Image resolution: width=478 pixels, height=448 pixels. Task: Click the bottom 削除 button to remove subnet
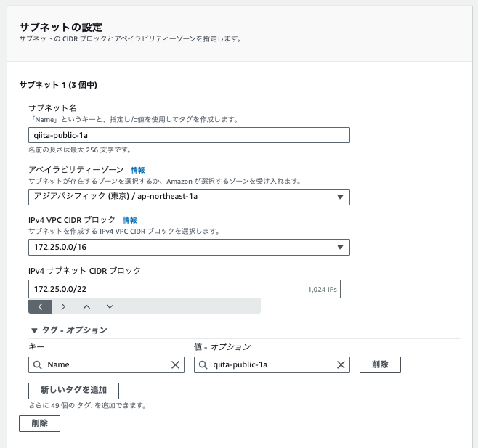click(40, 423)
